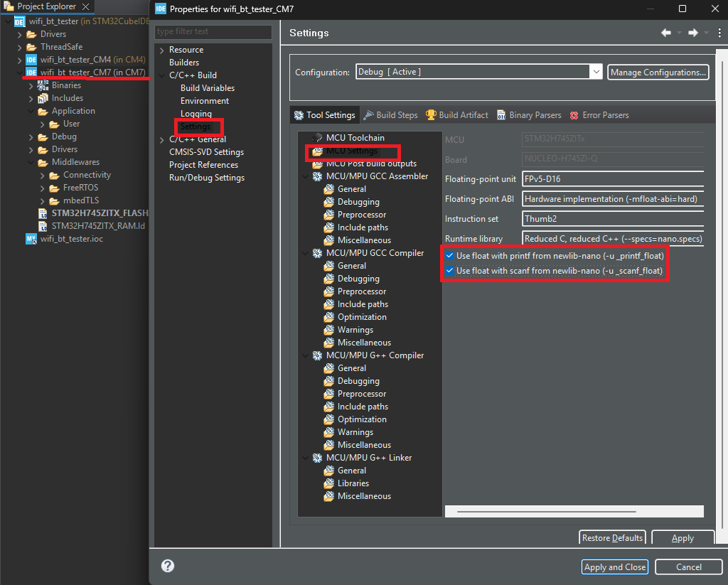Screen dimensions: 728x585
Task: Expand the C/C++ General node
Action: 162,140
